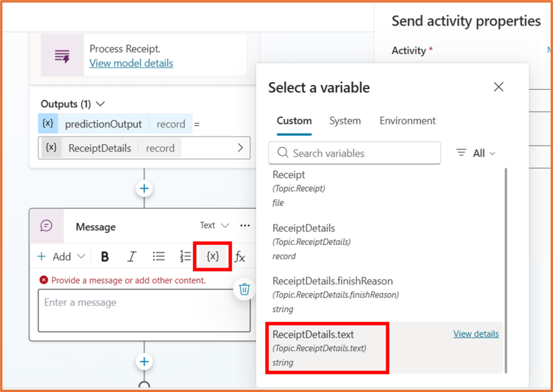
Task: Switch to the System tab
Action: click(345, 121)
